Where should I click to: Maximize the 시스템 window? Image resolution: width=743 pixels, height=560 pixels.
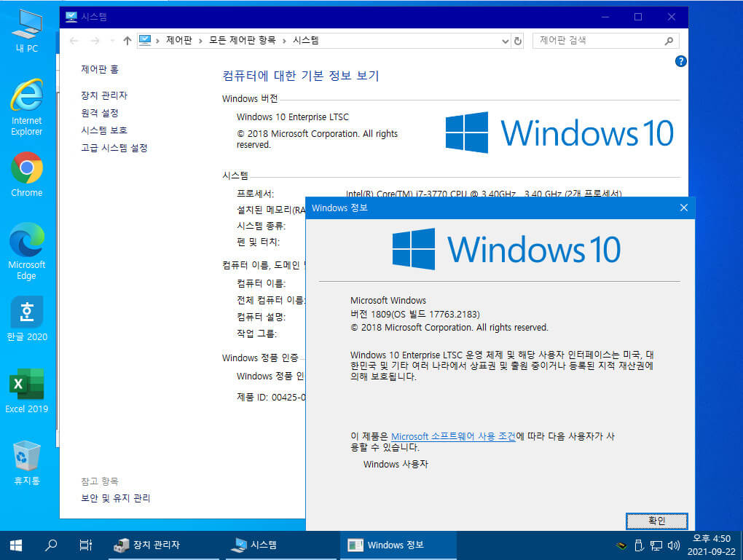638,17
